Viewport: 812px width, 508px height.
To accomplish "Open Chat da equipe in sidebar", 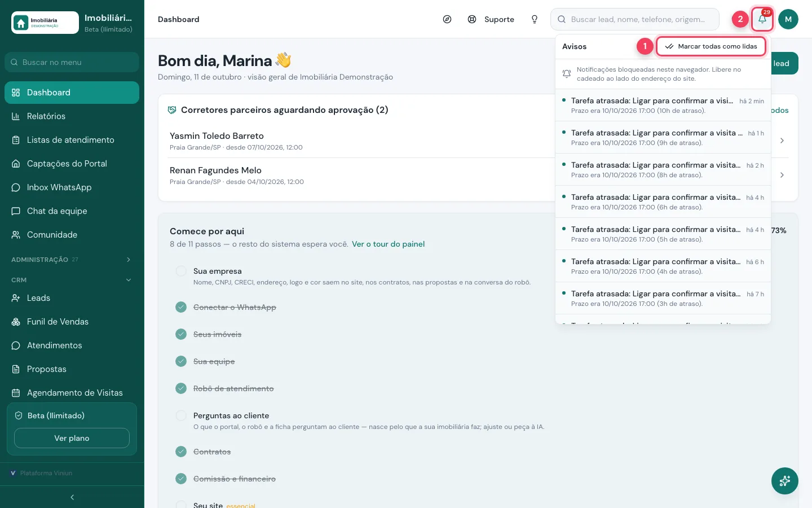I will pos(72,211).
